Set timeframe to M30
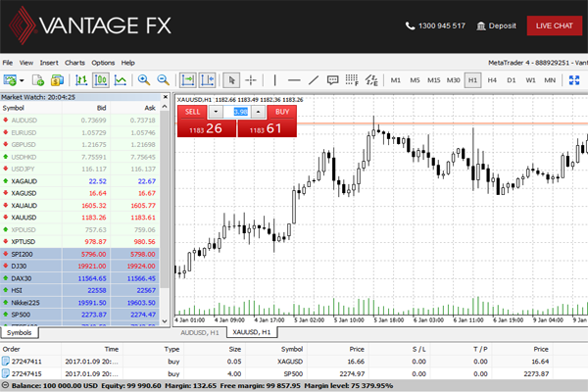Screen dimensions: 588x392 tap(454, 80)
